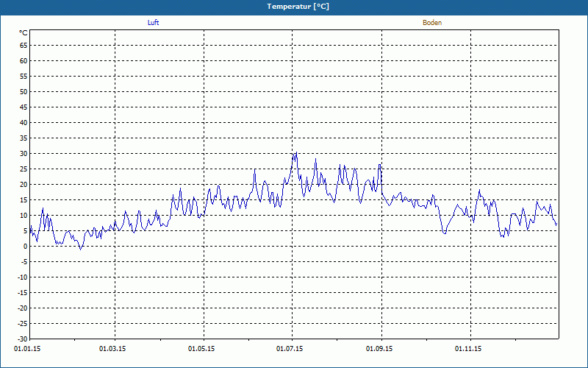Select the 50 y-axis value
The image size is (588, 368).
click(x=24, y=91)
